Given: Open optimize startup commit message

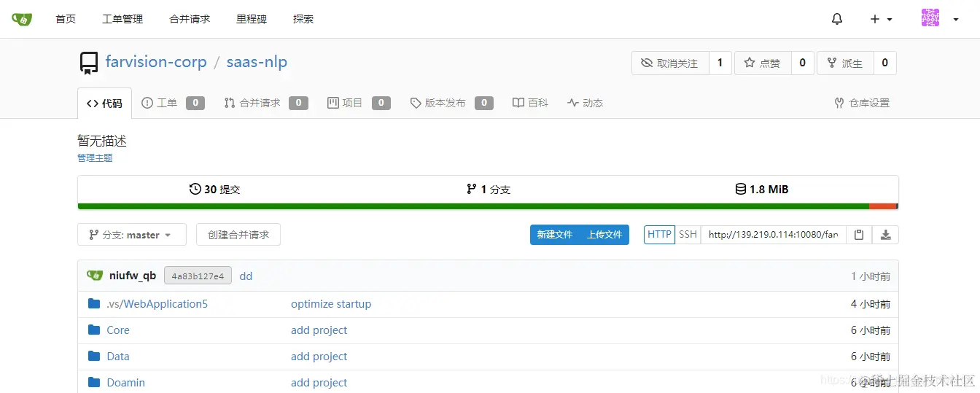Looking at the screenshot, I should (331, 303).
